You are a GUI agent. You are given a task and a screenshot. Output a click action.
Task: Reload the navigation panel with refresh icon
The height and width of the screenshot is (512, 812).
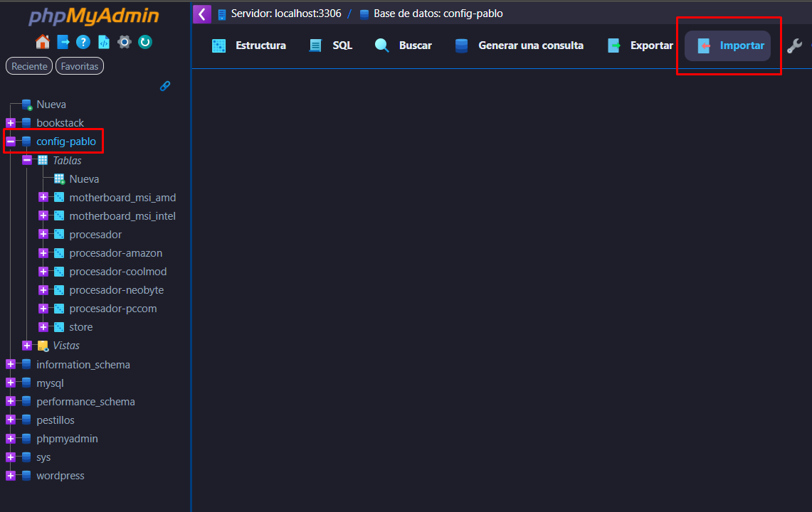(x=145, y=42)
